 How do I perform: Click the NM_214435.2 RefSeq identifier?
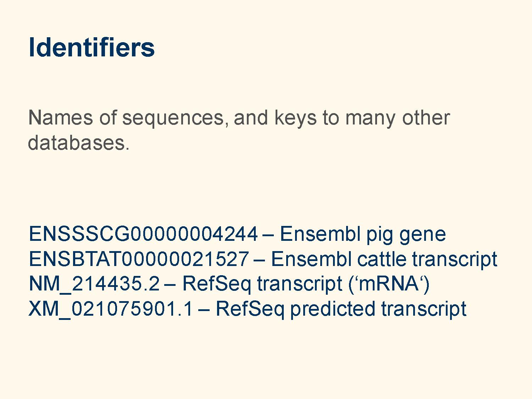pos(94,284)
